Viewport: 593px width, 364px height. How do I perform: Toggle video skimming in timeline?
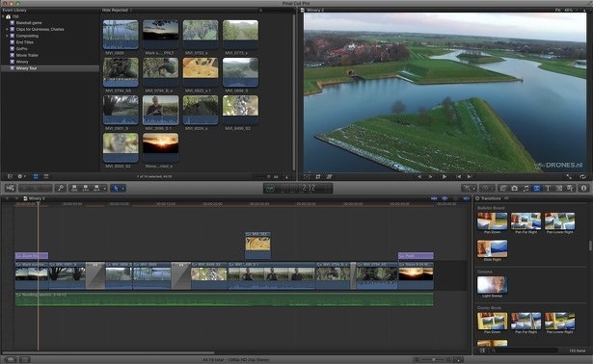434,198
